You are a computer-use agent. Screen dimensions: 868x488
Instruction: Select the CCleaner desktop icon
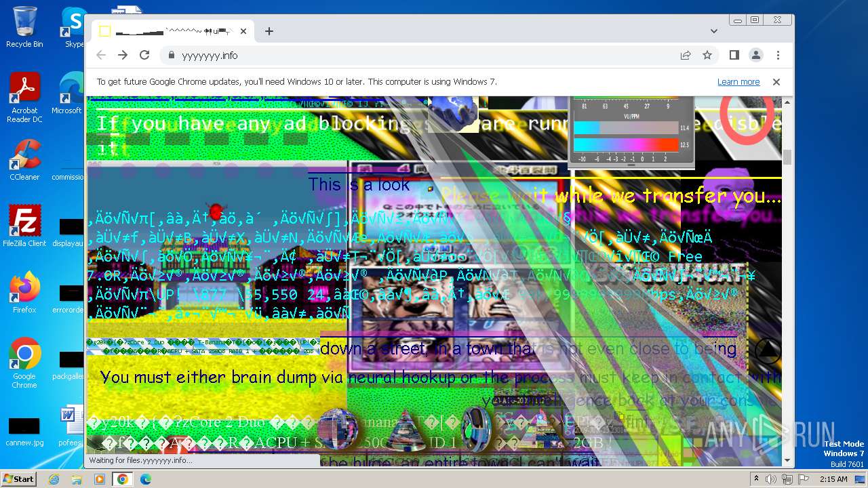(x=24, y=159)
